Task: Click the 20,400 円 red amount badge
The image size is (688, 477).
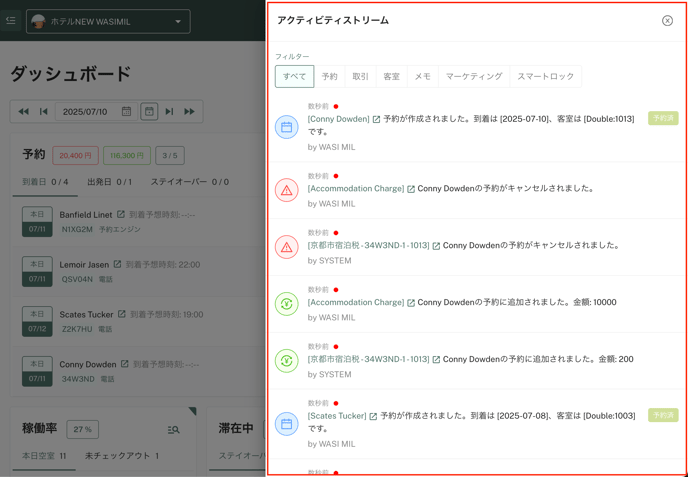Action: 75,156
